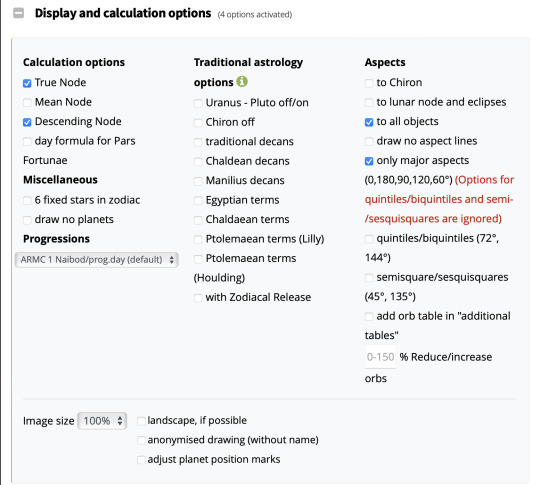Open the Progressions ARMC 1 Naibod dropdown
Image resolution: width=540 pixels, height=485 pixels.
tap(96, 260)
